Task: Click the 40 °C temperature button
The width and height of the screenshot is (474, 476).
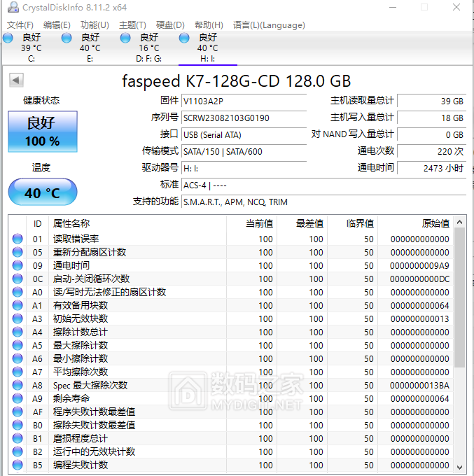Action: (43, 192)
